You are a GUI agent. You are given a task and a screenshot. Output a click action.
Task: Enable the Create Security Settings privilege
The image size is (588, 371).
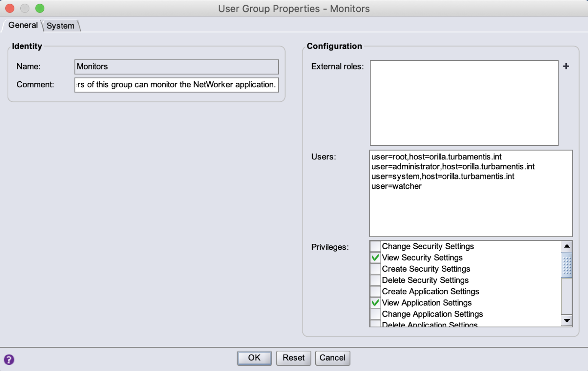point(375,269)
